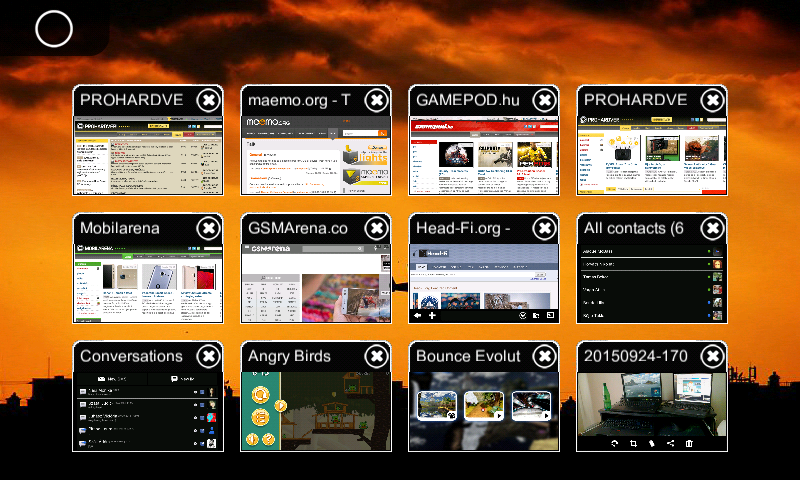Switch to the Conversations thumbnail
Screen dimensions: 800x480
(148, 412)
